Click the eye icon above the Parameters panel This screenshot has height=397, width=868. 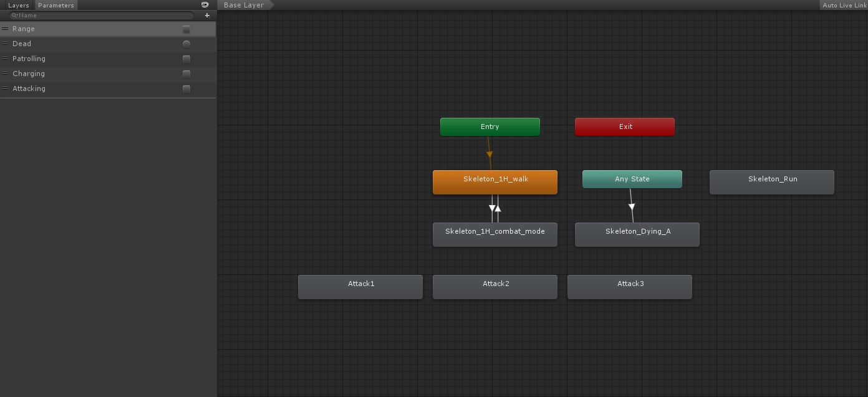pyautogui.click(x=205, y=4)
